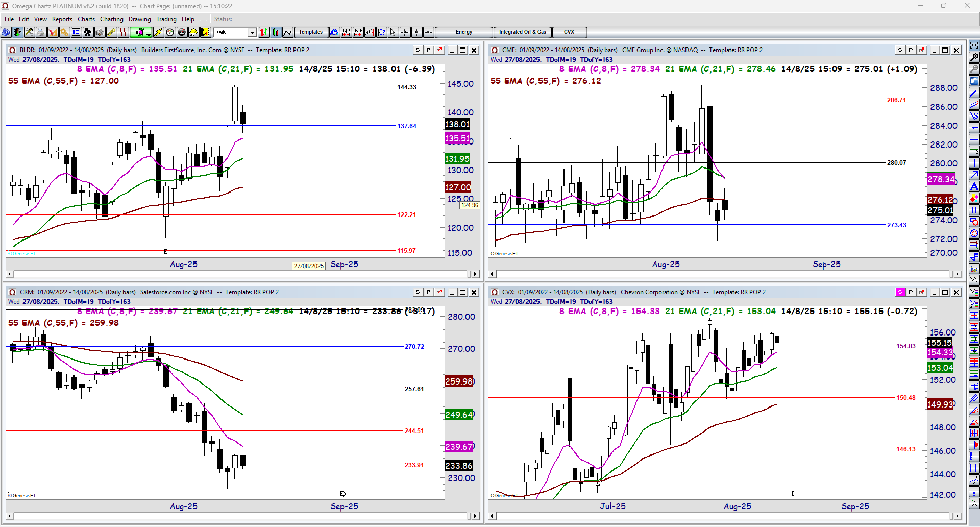Open the File menu

[9, 19]
